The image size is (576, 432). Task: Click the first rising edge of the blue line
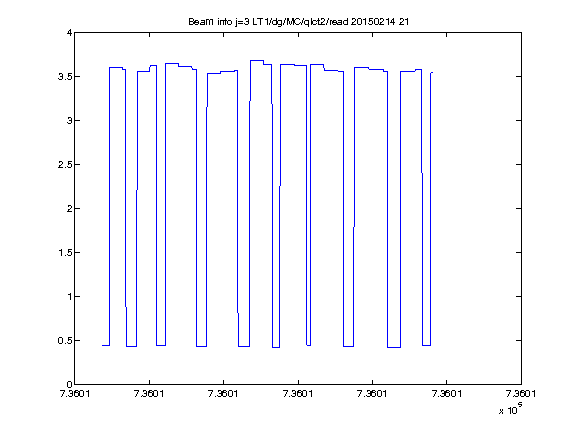pos(109,206)
